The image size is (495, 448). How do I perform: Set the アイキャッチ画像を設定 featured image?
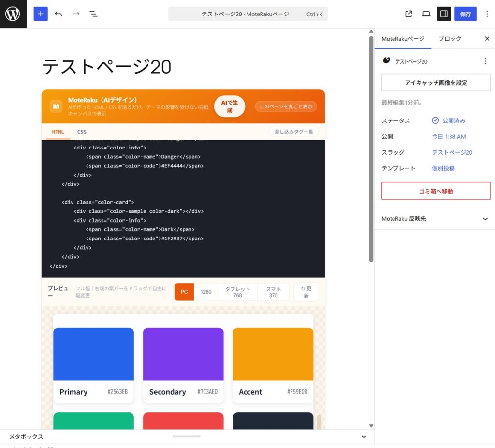point(436,82)
